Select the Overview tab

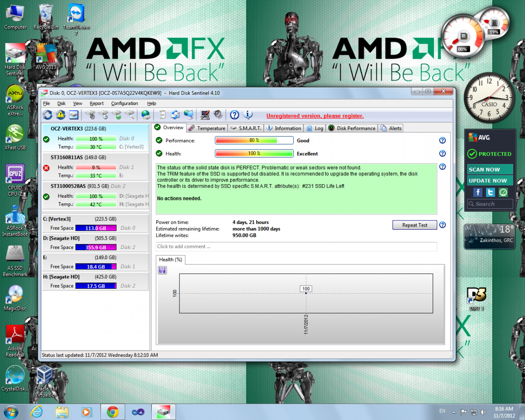tap(169, 127)
